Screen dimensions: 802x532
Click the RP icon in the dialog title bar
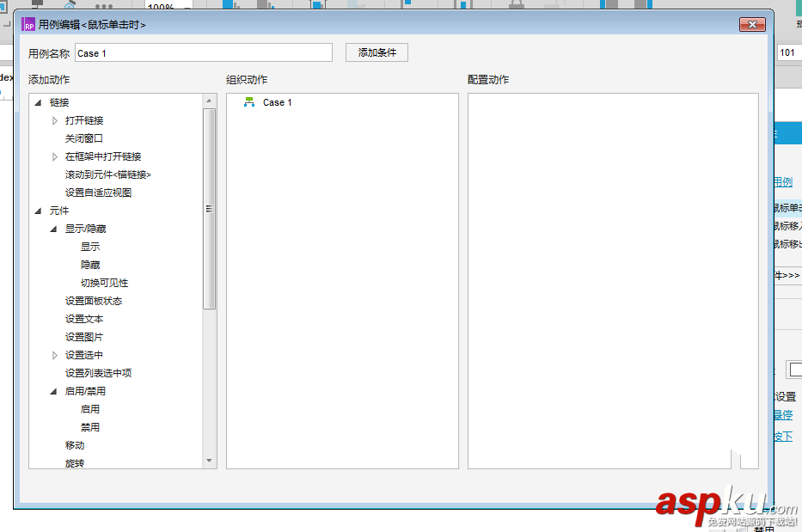point(28,25)
